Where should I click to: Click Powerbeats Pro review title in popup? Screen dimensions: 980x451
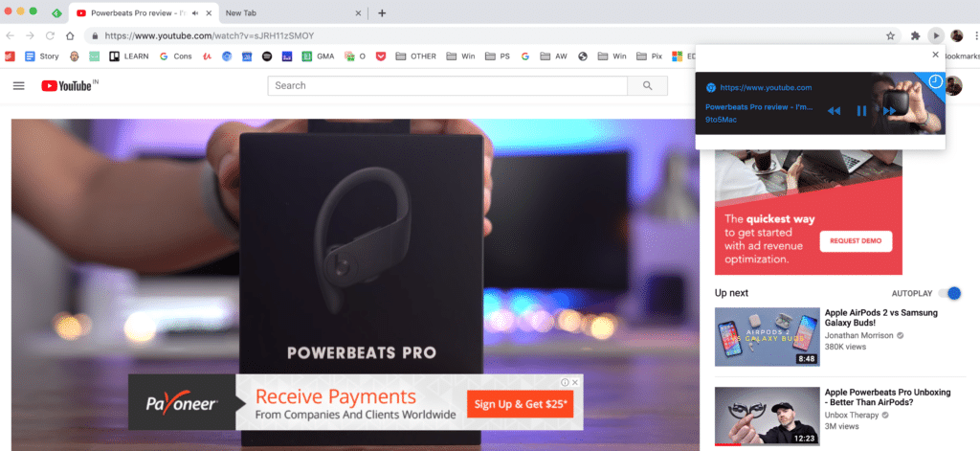tap(759, 107)
